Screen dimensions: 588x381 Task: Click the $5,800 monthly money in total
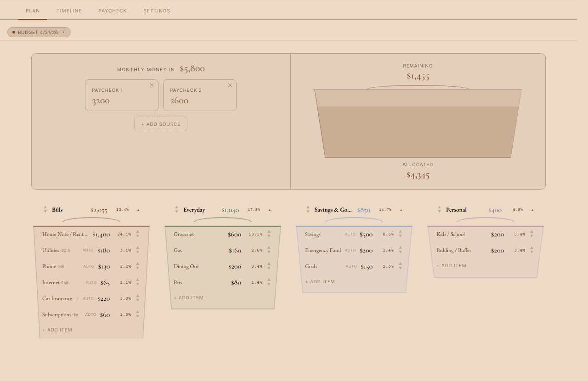click(x=192, y=69)
